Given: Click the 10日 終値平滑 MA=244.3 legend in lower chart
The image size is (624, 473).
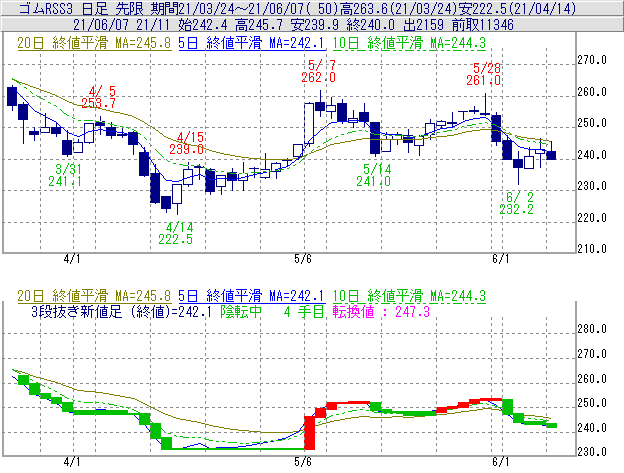Looking at the screenshot, I should (409, 296).
